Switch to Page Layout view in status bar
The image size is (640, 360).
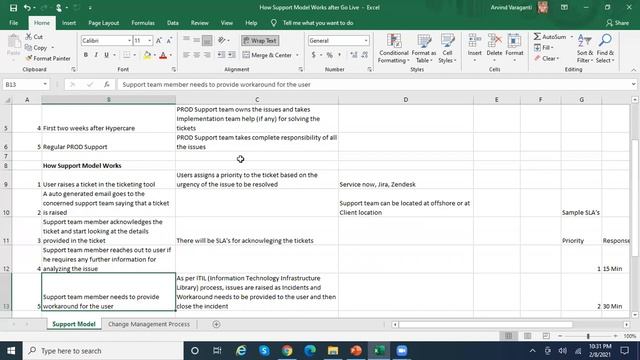(x=527, y=336)
